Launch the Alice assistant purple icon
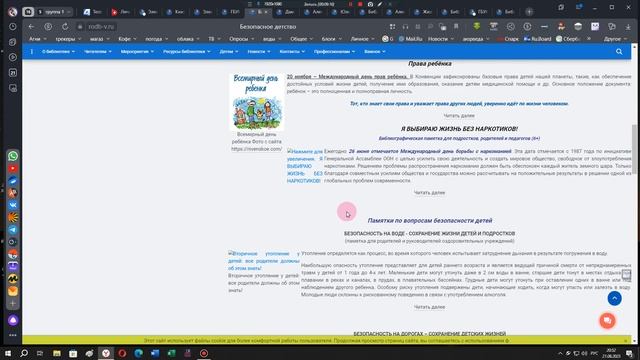The height and width of the screenshot is (360, 640). (13, 320)
